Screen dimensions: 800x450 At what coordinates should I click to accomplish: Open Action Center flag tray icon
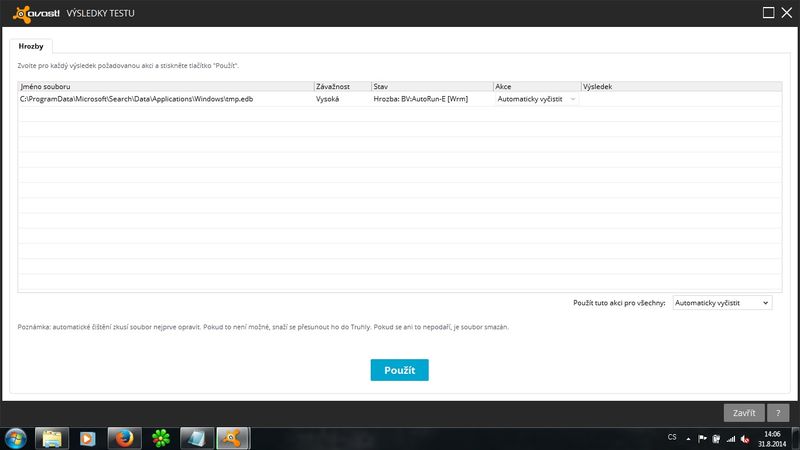702,437
